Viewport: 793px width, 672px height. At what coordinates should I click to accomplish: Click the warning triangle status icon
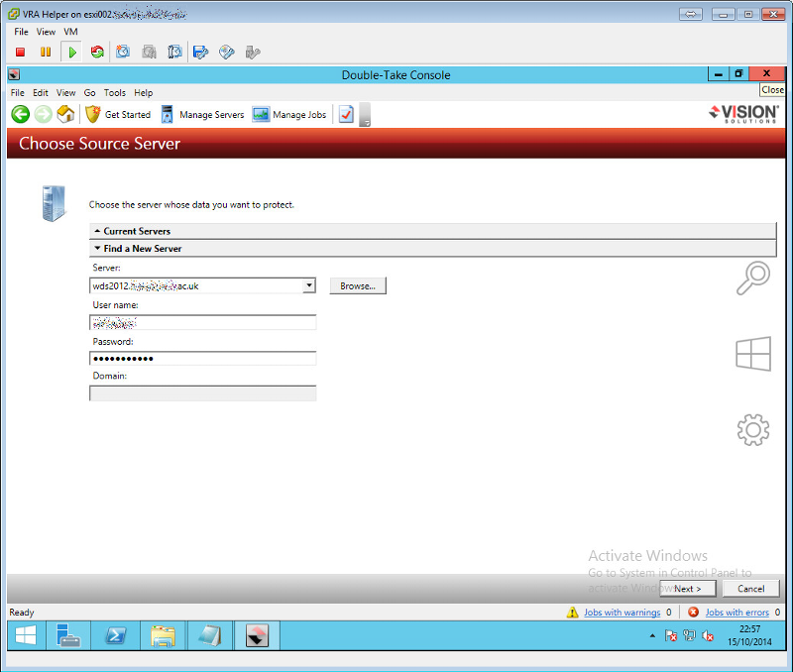(x=573, y=613)
